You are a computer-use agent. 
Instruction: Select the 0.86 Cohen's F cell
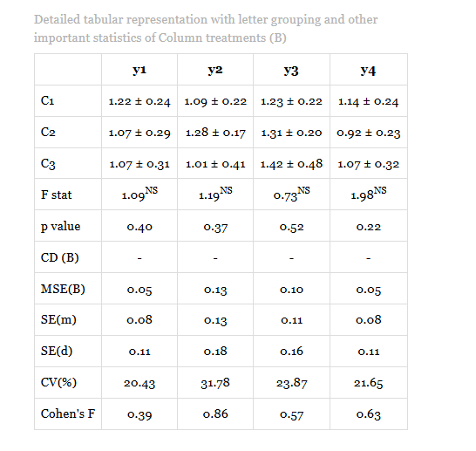coord(215,414)
